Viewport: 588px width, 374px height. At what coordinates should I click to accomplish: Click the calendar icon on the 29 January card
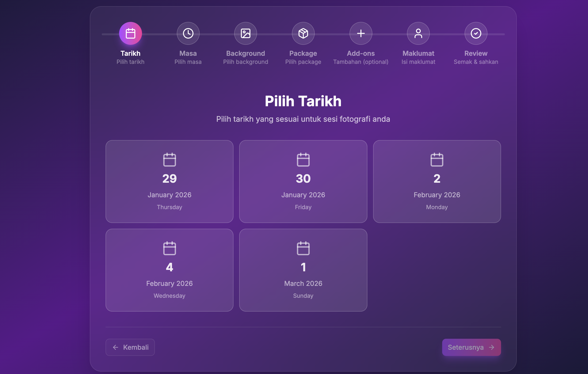(169, 160)
